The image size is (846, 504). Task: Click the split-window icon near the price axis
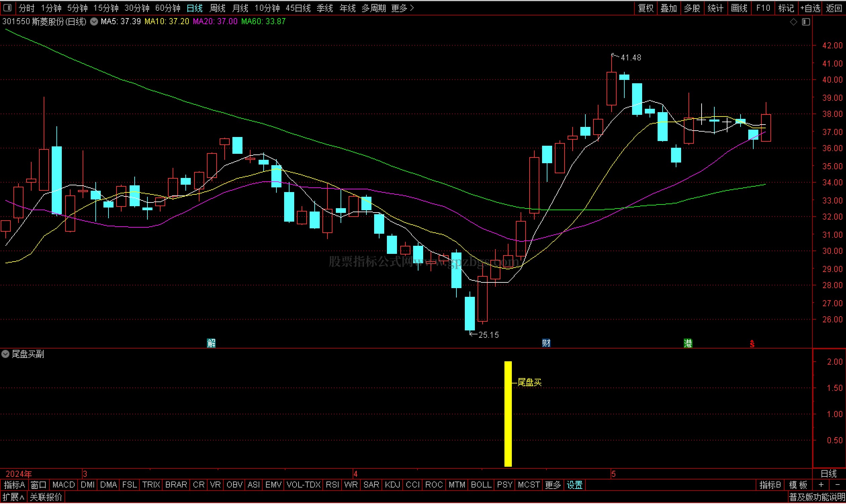(x=806, y=22)
